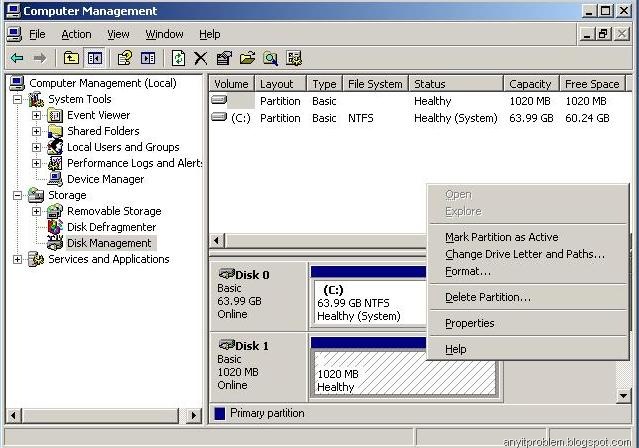Image resolution: width=639 pixels, height=448 pixels.
Task: Click the Properties checklist toolbar icon
Action: pos(224,58)
